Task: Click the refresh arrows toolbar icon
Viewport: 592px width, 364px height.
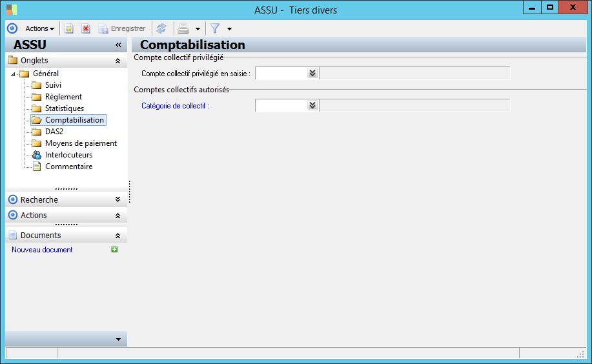Action: tap(161, 28)
